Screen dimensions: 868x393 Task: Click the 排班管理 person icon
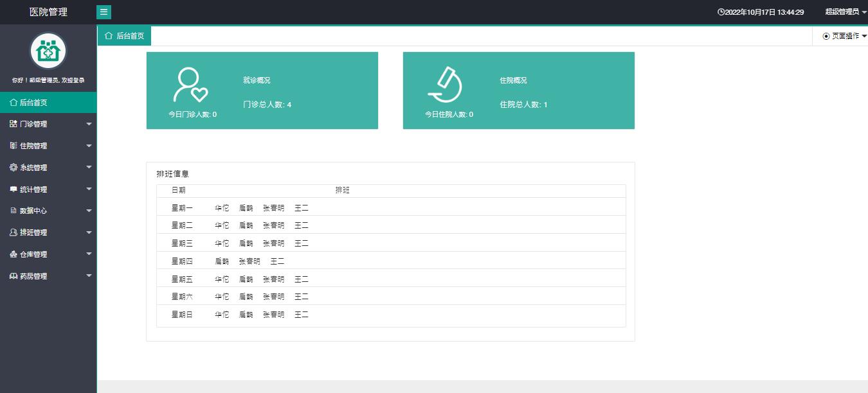(x=14, y=232)
